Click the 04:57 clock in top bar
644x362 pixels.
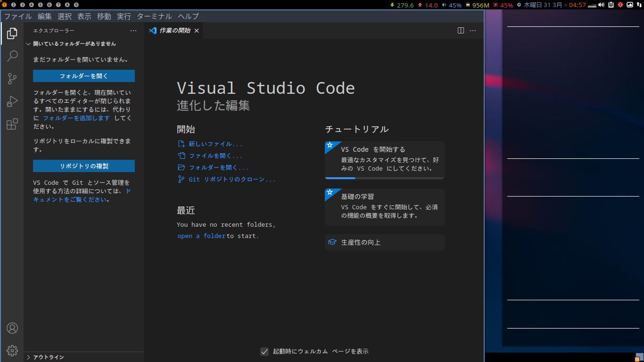(x=578, y=5)
